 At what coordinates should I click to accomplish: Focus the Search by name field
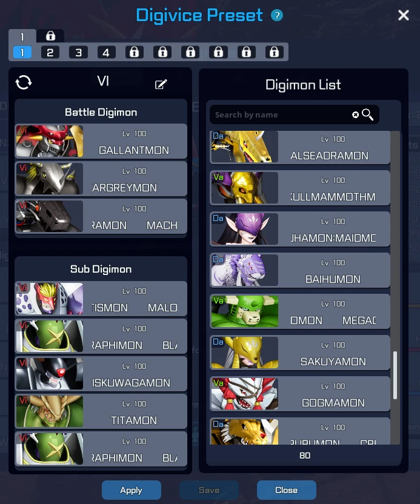pos(280,114)
